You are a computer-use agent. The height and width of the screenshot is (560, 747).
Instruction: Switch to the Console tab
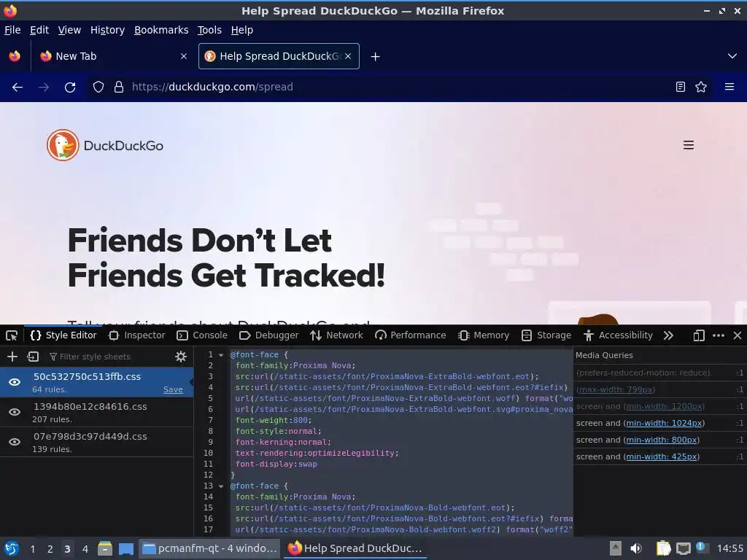(x=202, y=335)
